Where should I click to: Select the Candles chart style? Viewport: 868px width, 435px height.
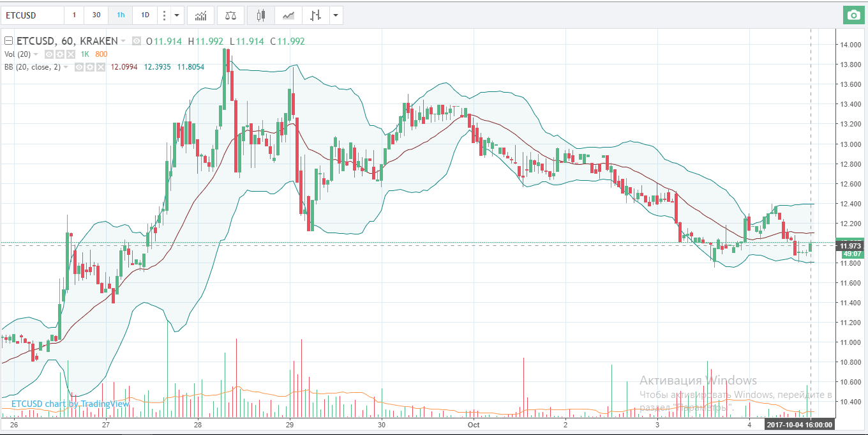click(261, 15)
